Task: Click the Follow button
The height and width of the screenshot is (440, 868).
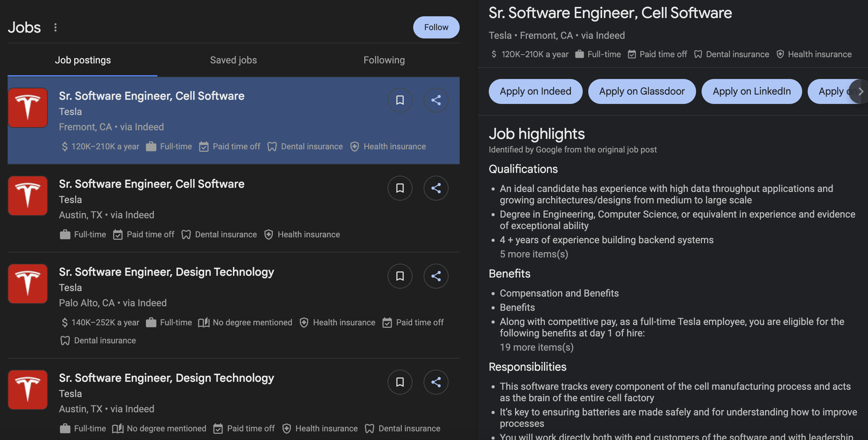Action: 436,27
